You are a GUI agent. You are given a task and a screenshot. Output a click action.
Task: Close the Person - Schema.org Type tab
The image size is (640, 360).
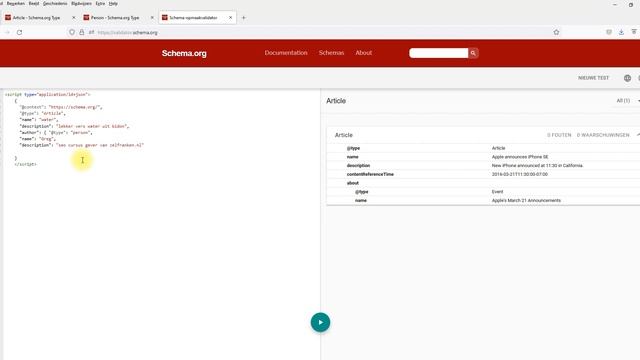coord(152,18)
